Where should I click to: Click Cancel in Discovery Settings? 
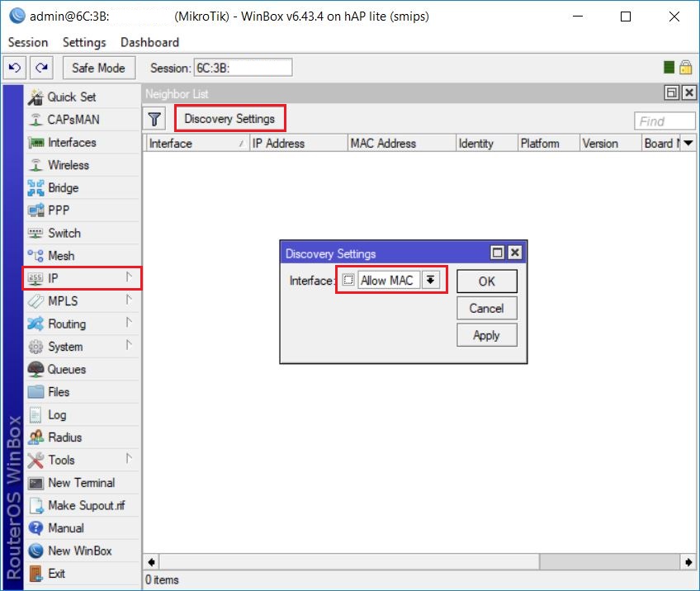click(486, 309)
